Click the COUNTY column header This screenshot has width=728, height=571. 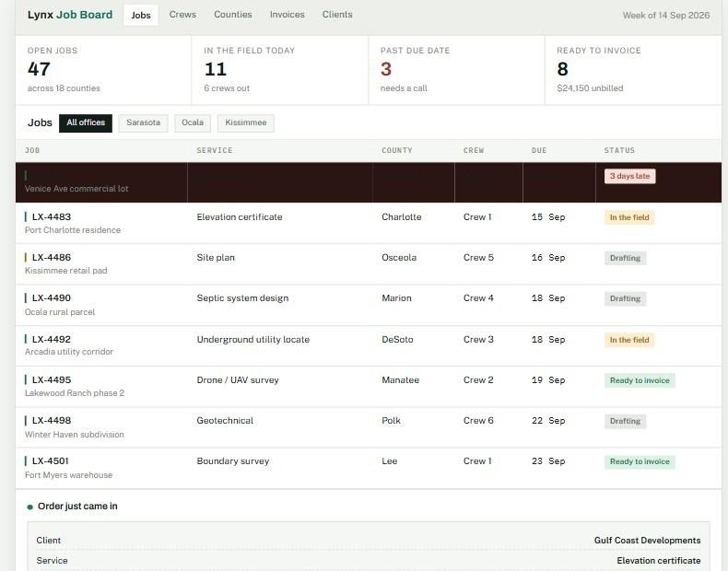[397, 150]
